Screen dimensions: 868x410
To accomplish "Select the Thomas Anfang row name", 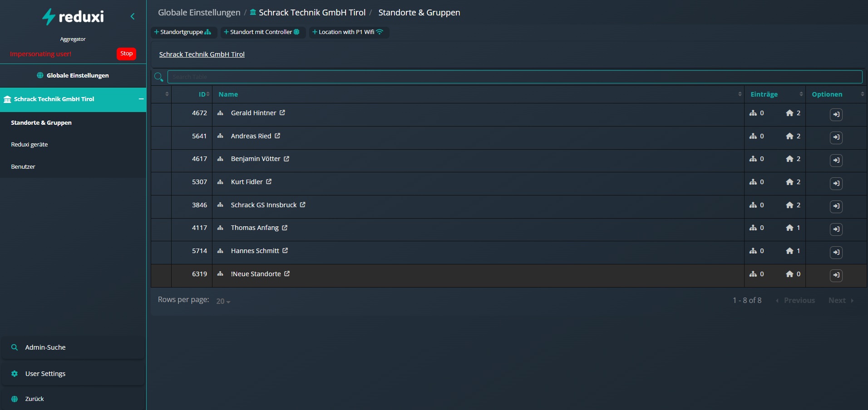I will [x=255, y=228].
